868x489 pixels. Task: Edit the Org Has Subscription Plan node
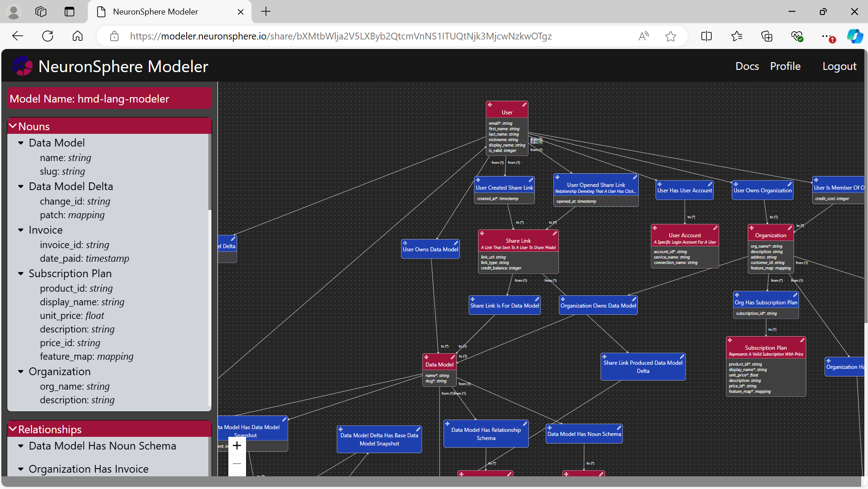795,295
